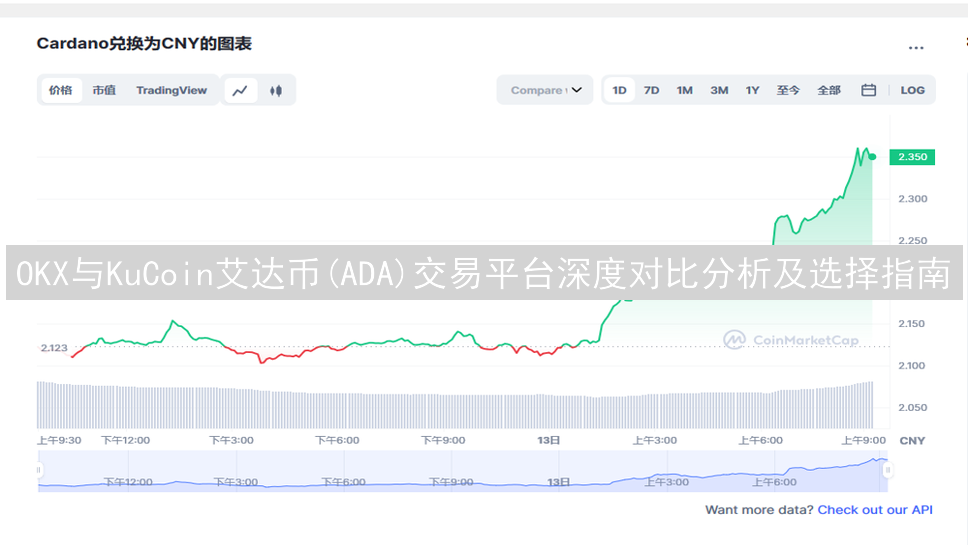Click the 2.250 price axis value
This screenshot has width=968, height=545.
click(x=912, y=240)
